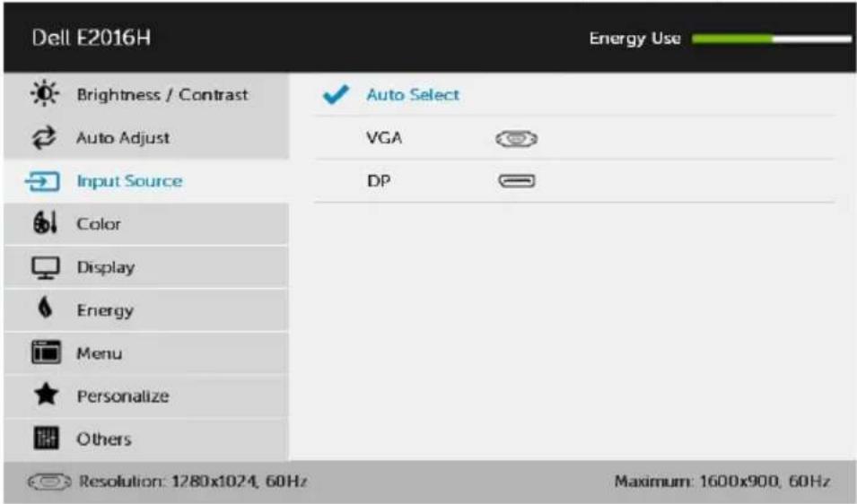Click the Personalize star icon

tap(46, 395)
